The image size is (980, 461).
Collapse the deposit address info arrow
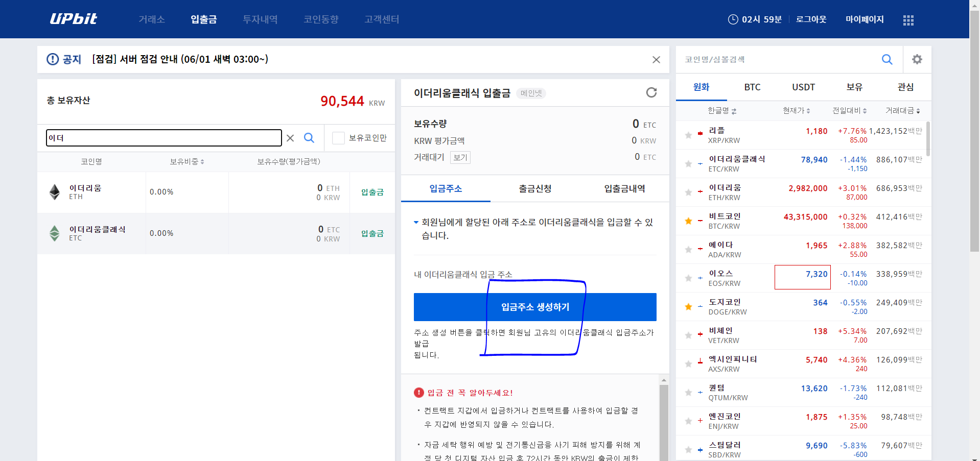(x=416, y=222)
